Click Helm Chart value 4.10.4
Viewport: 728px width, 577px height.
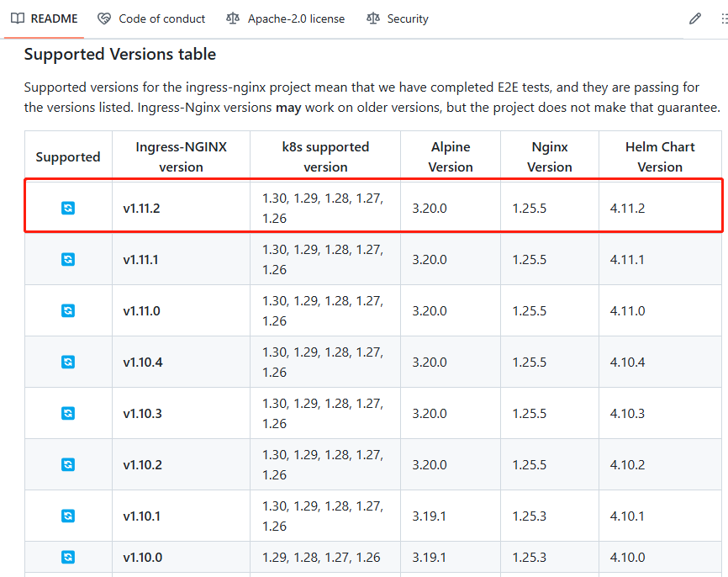pos(627,362)
